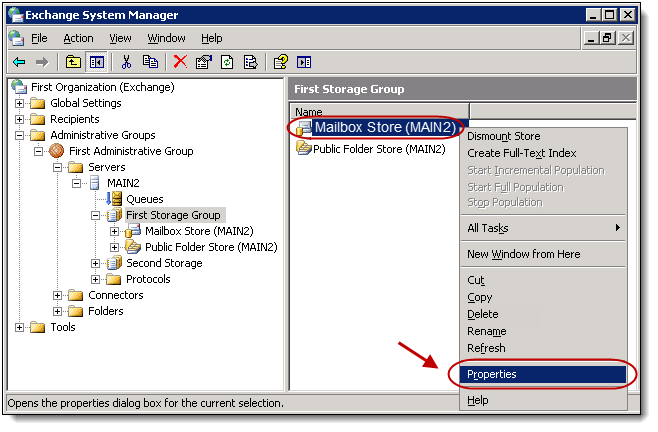This screenshot has width=658, height=432.
Task: Click Public Folder Store icon in right pane
Action: 303,148
